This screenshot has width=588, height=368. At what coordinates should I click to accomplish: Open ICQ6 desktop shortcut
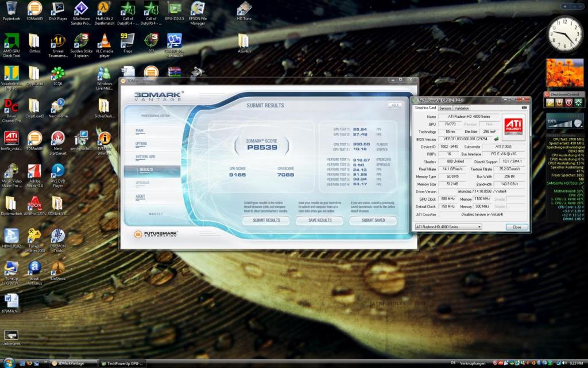coord(58,76)
